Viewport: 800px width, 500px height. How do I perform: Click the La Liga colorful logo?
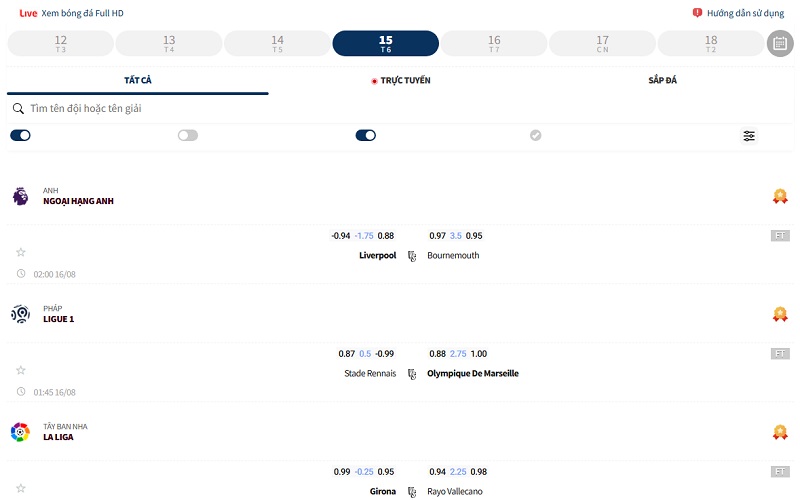point(20,432)
